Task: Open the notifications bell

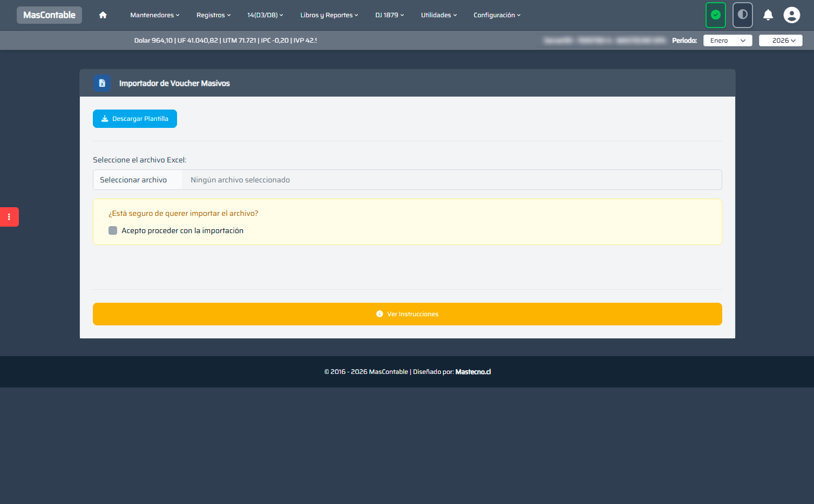Action: [x=768, y=15]
